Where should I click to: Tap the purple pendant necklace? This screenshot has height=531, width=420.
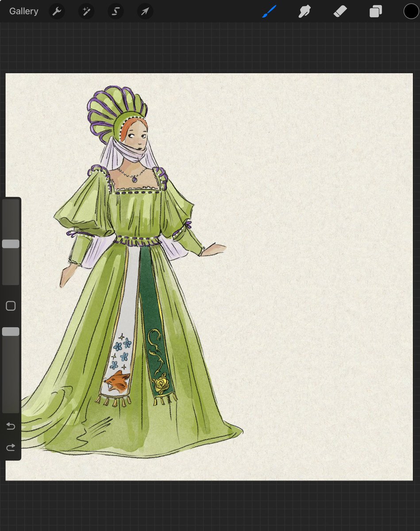point(135,179)
